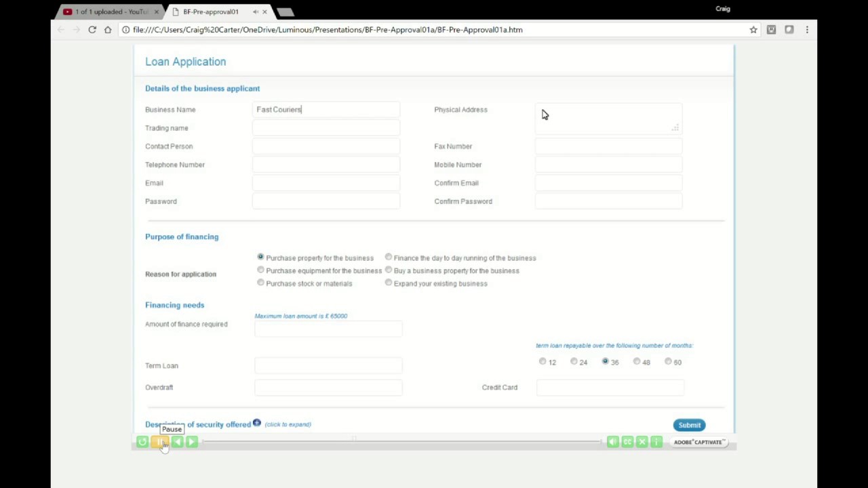Viewport: 868px width, 488px height.
Task: Switch to the 1 of 1 uploaded YouTube tab
Action: click(x=111, y=12)
